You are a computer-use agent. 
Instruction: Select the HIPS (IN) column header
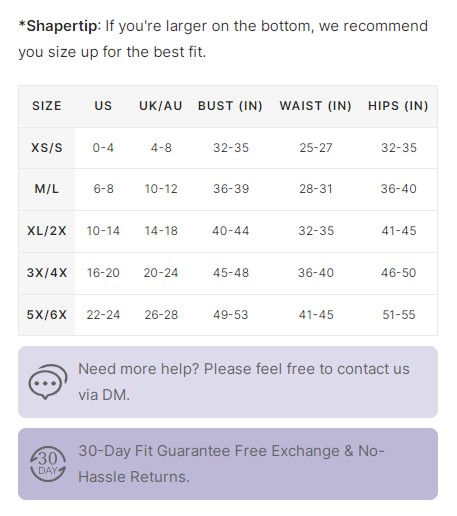coord(398,106)
